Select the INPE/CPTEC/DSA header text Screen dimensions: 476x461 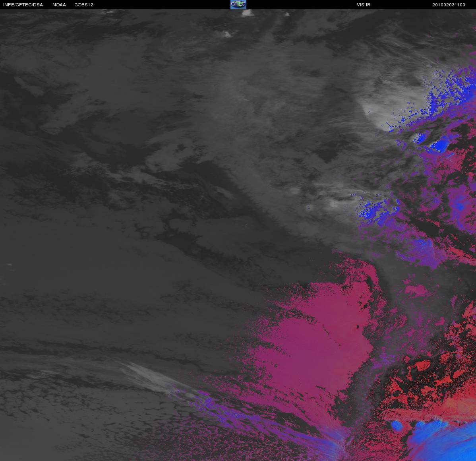(23, 5)
